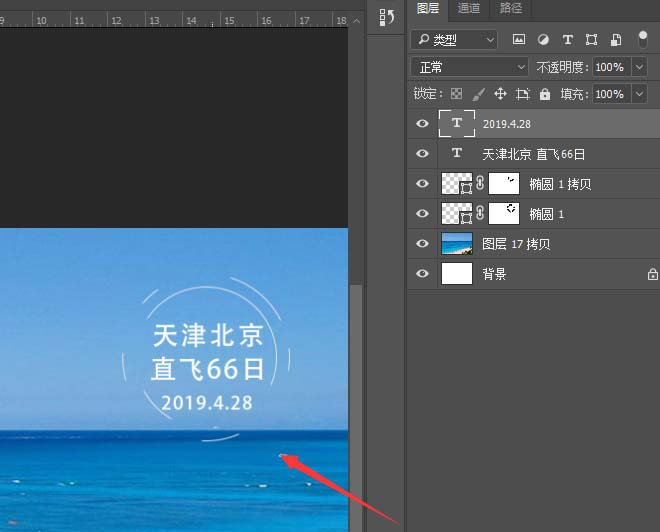660x532 pixels.
Task: Click the 椭圆 1 拷贝 layer mask thumbnail
Action: (503, 184)
